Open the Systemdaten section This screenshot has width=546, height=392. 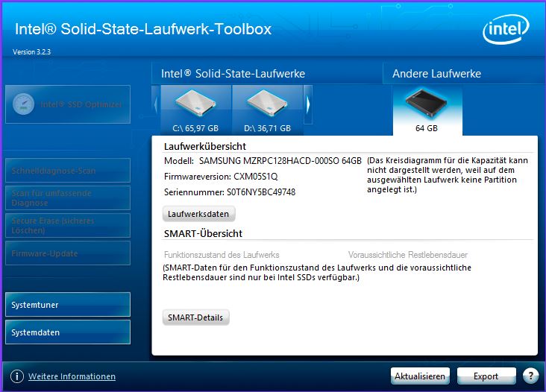(68, 332)
